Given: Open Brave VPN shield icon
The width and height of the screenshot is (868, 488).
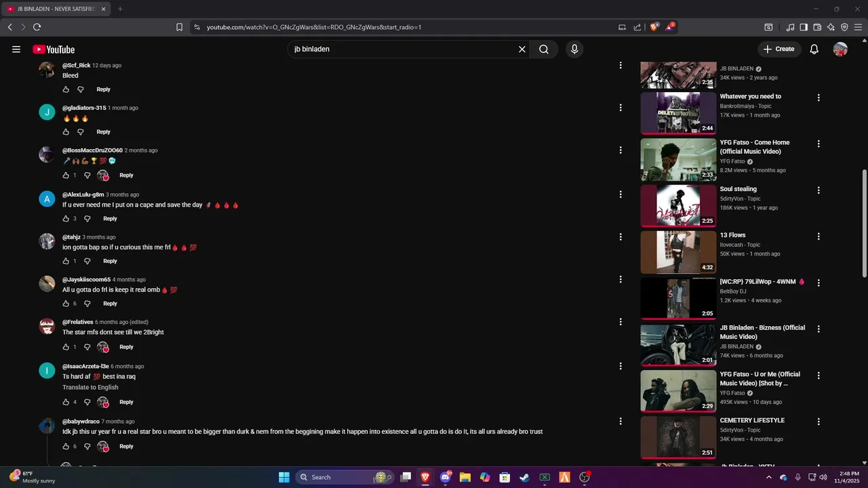Looking at the screenshot, I should tap(844, 27).
